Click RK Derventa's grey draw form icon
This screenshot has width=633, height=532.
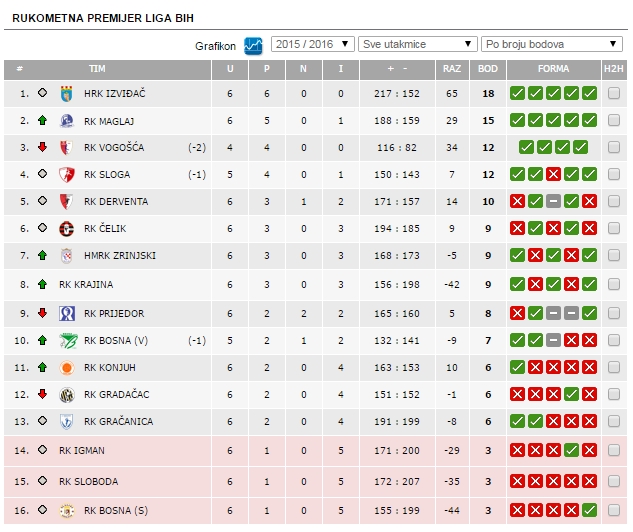click(553, 201)
